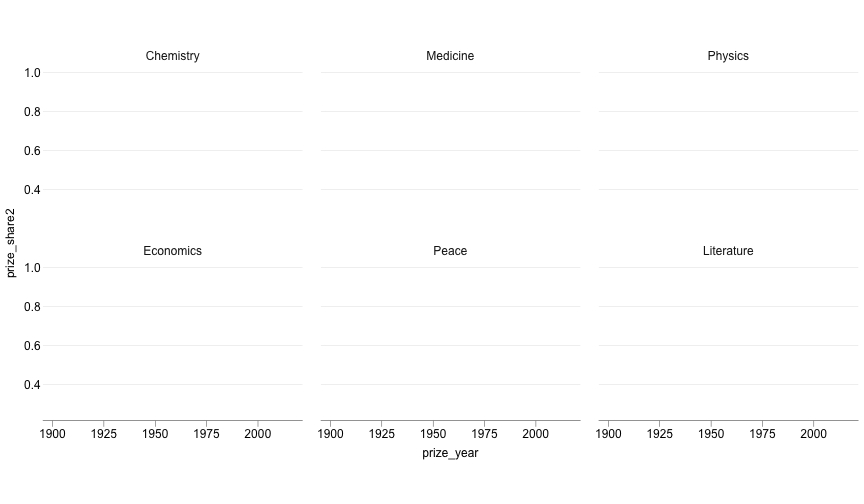Screen dimensions: 864x504
Task: Select the 0.8 y-tick beside Economics panel
Action: (32, 307)
